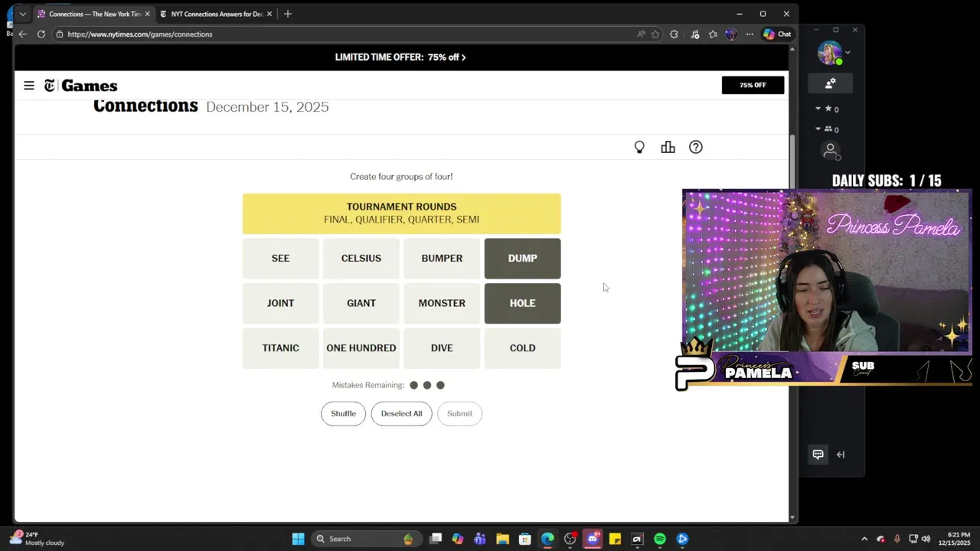The image size is (980, 551).
Task: Click the read aloud icon in address bar
Action: 641,34
